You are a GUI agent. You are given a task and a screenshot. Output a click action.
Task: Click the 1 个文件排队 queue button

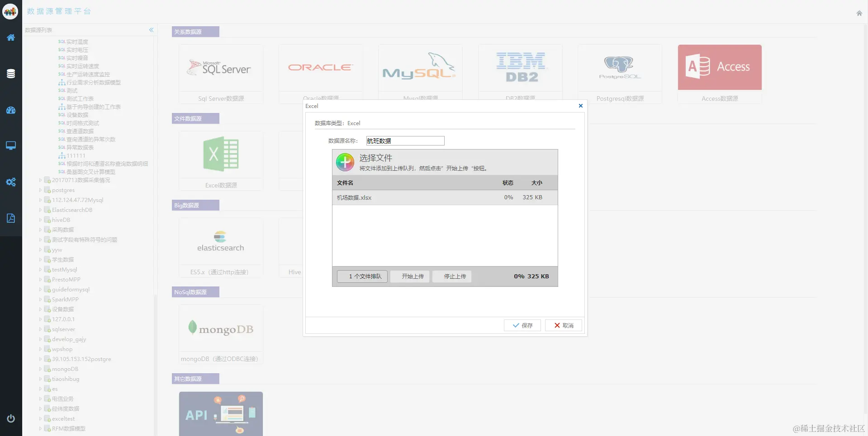tap(362, 276)
